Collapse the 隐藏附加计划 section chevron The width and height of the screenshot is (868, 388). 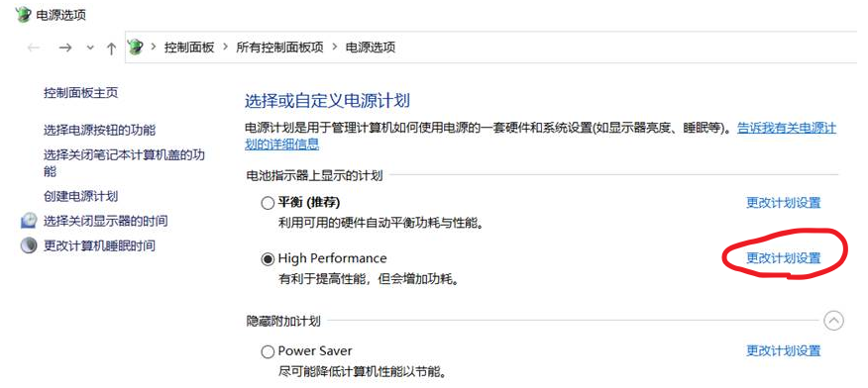point(833,321)
